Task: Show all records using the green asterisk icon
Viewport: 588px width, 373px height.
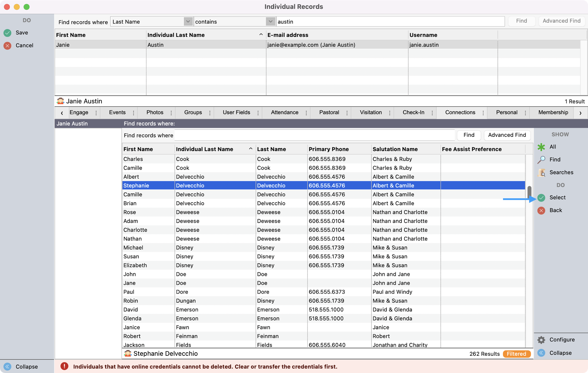Action: pyautogui.click(x=541, y=147)
